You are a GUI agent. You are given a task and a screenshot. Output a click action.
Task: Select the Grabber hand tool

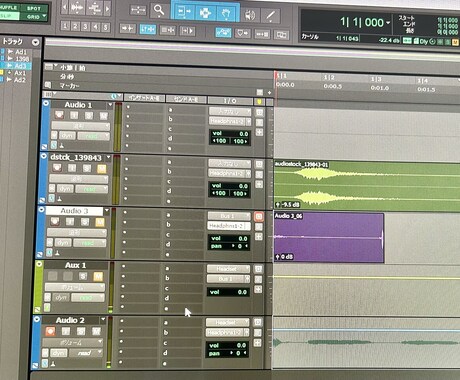(226, 13)
